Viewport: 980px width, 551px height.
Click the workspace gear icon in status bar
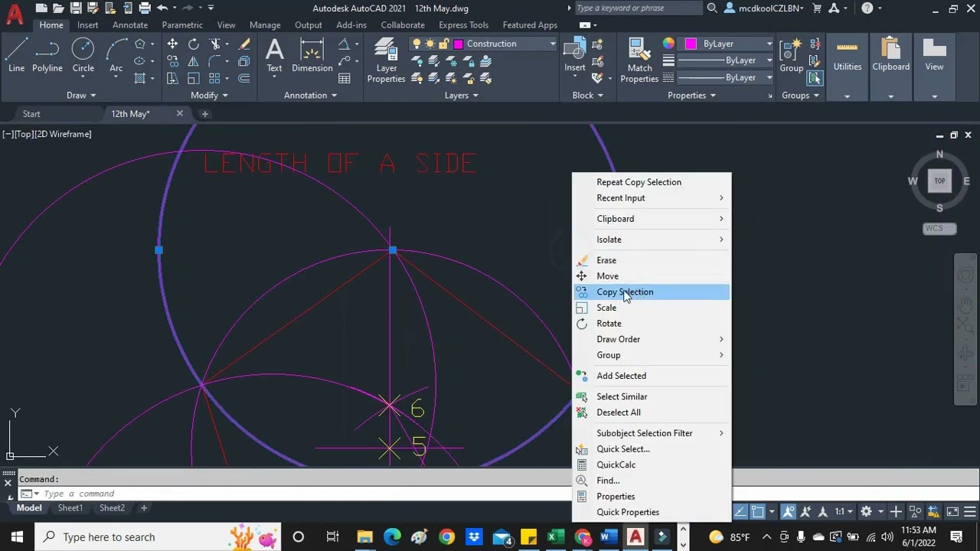click(866, 511)
